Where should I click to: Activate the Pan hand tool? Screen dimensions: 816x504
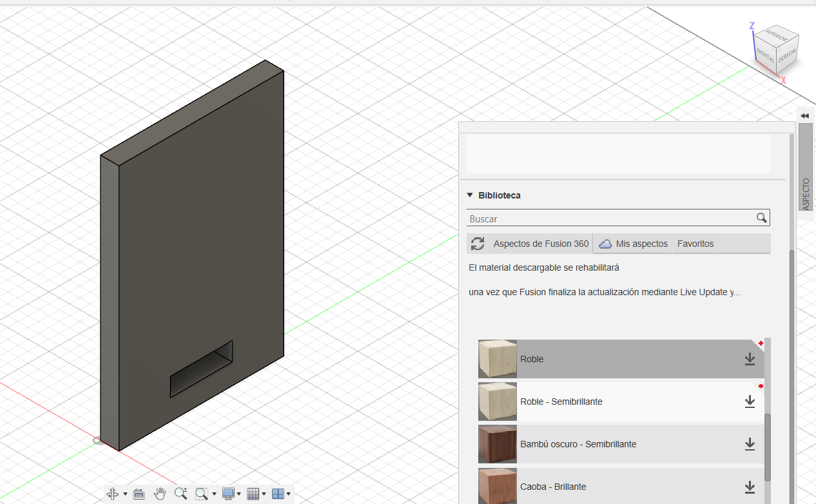click(x=160, y=494)
